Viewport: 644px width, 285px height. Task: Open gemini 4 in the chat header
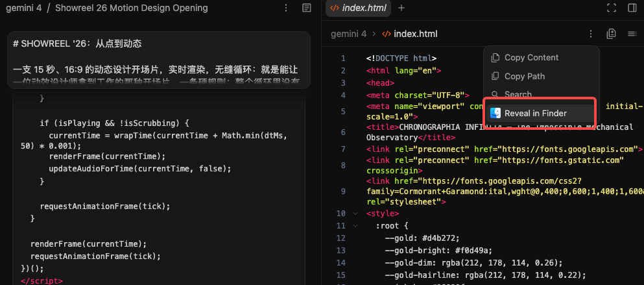pos(23,8)
